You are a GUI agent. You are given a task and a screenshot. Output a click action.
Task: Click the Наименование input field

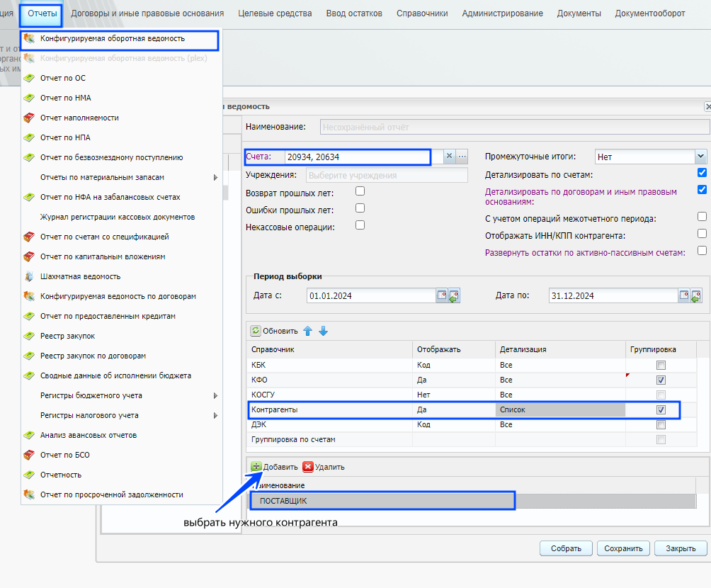click(x=515, y=127)
